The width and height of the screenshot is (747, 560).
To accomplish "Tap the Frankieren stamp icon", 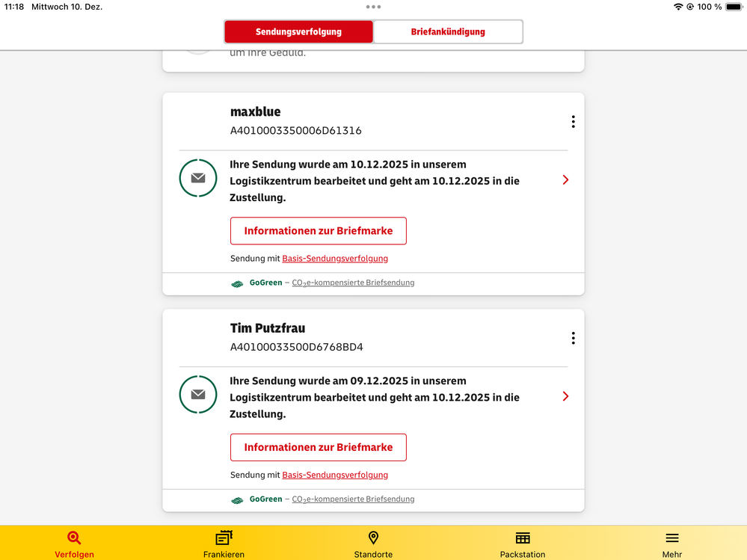I will (x=224, y=538).
